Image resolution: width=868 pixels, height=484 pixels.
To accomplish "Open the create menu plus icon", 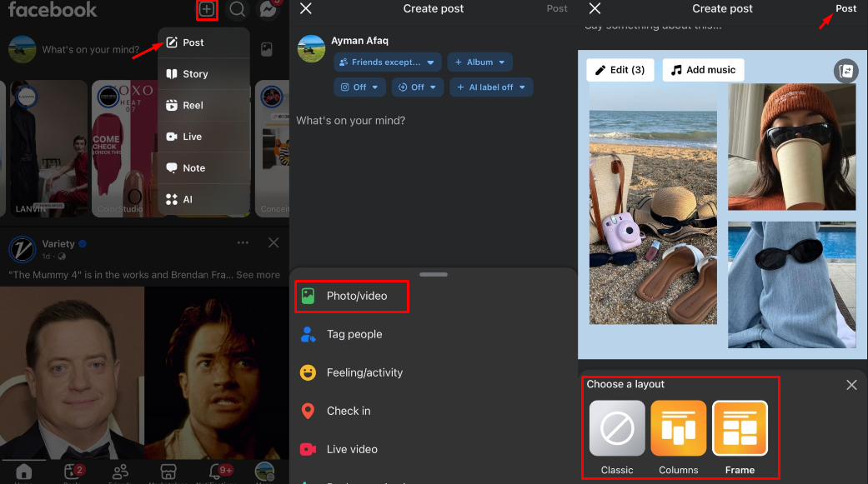I will point(207,11).
